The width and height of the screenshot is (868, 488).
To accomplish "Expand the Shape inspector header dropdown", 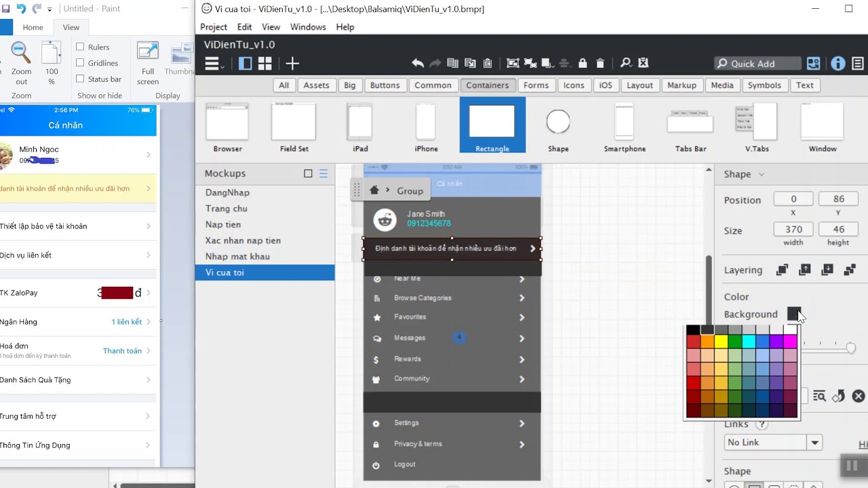I will (x=761, y=174).
